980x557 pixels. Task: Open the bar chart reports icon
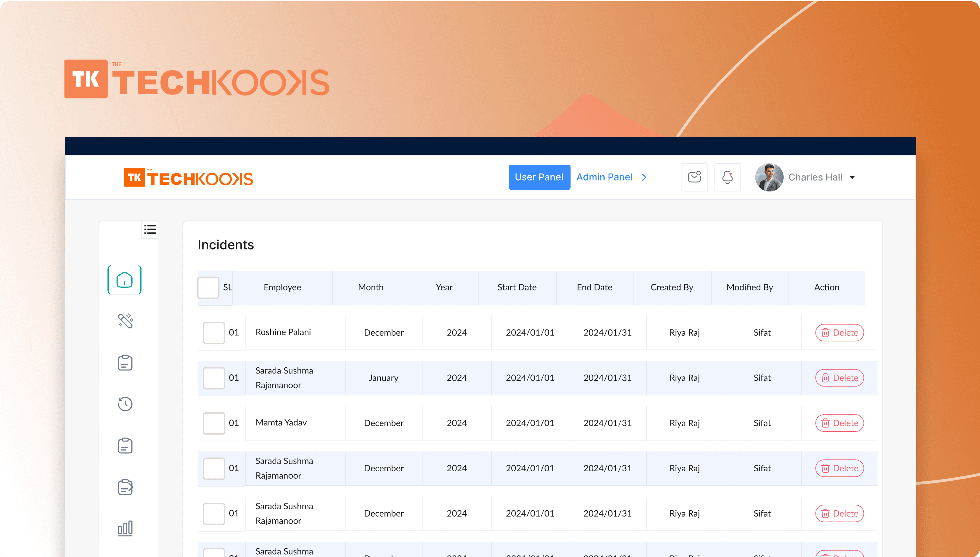pos(125,528)
